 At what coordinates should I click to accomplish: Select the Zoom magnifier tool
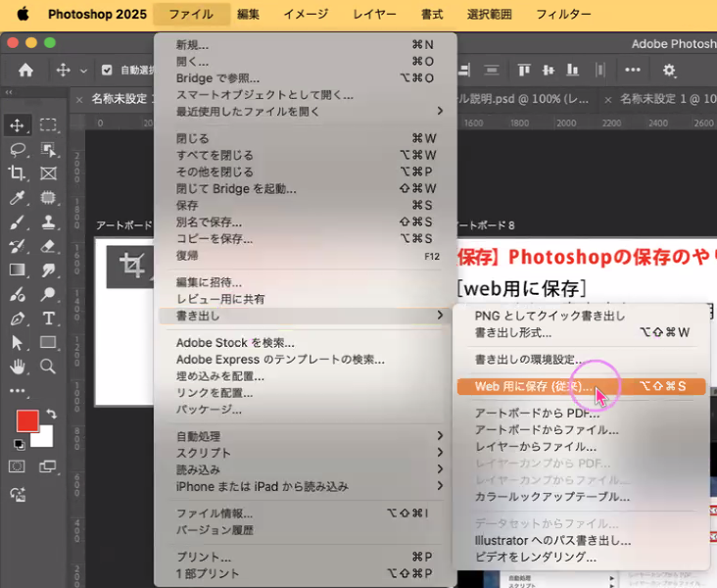pyautogui.click(x=48, y=367)
